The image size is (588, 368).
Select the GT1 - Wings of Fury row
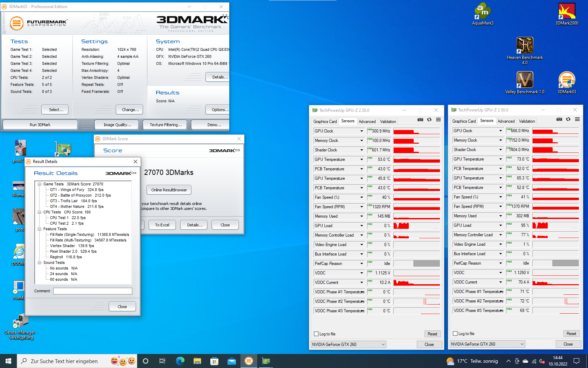(77, 190)
